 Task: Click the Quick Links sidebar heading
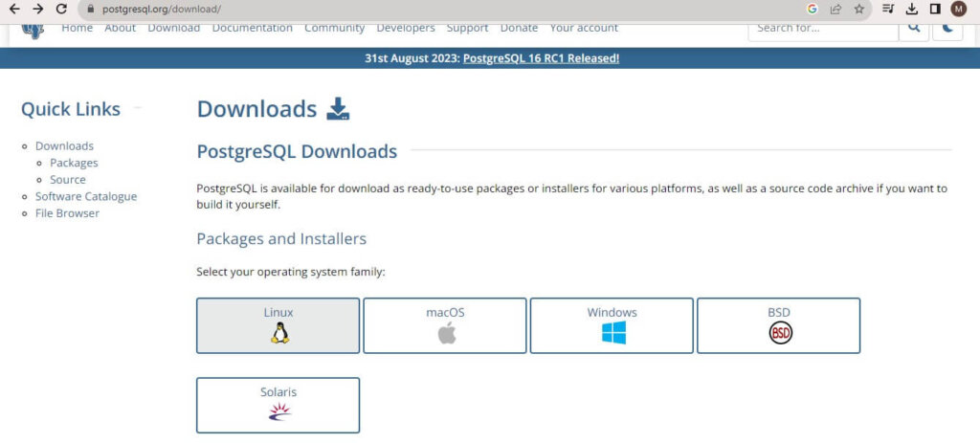click(x=71, y=109)
